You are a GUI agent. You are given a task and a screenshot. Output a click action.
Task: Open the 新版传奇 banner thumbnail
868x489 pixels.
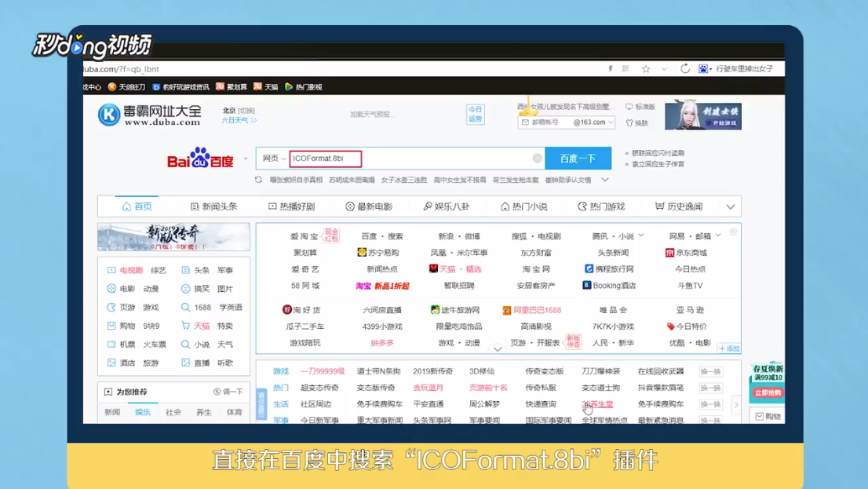(173, 237)
